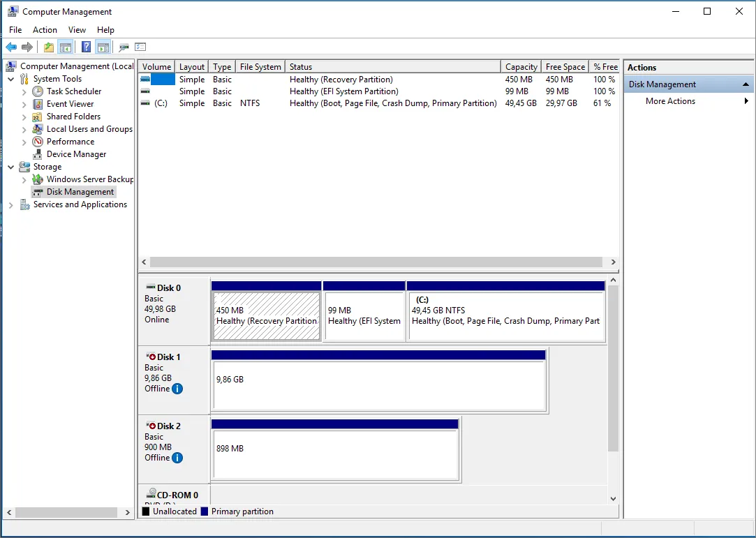
Task: Expand the Task Scheduler node
Action: click(24, 92)
